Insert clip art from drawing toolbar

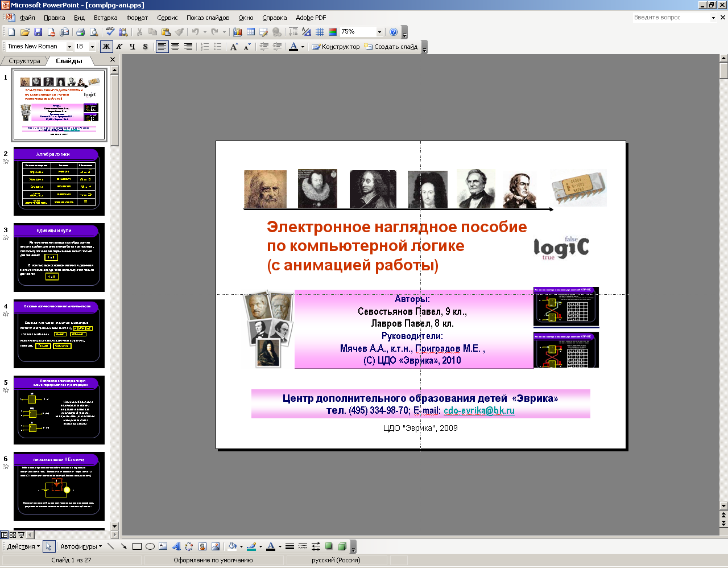[x=202, y=546]
